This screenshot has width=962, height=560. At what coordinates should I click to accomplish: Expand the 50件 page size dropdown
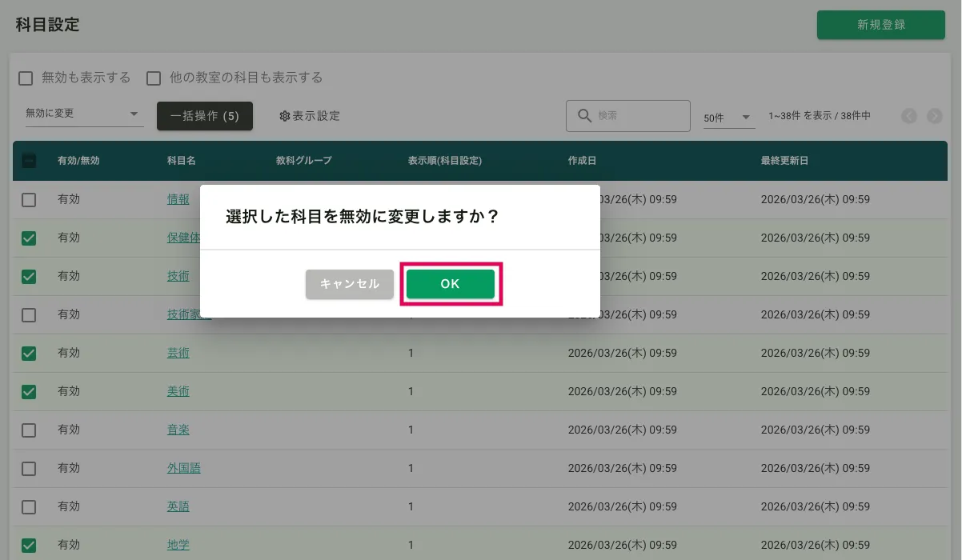(x=728, y=118)
